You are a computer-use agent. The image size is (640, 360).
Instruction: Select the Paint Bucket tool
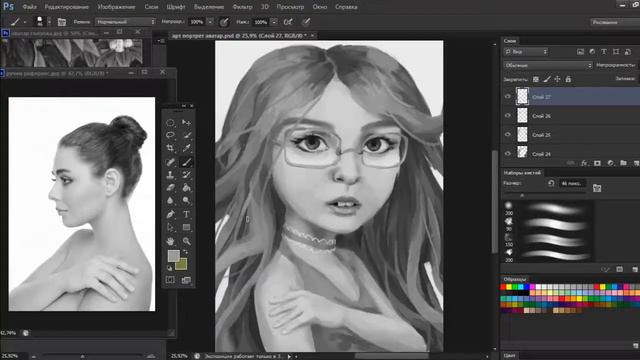[187, 188]
